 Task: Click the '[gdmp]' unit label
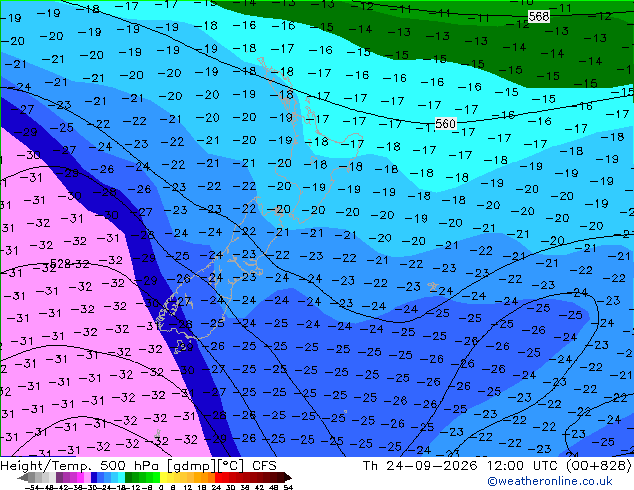(x=192, y=466)
